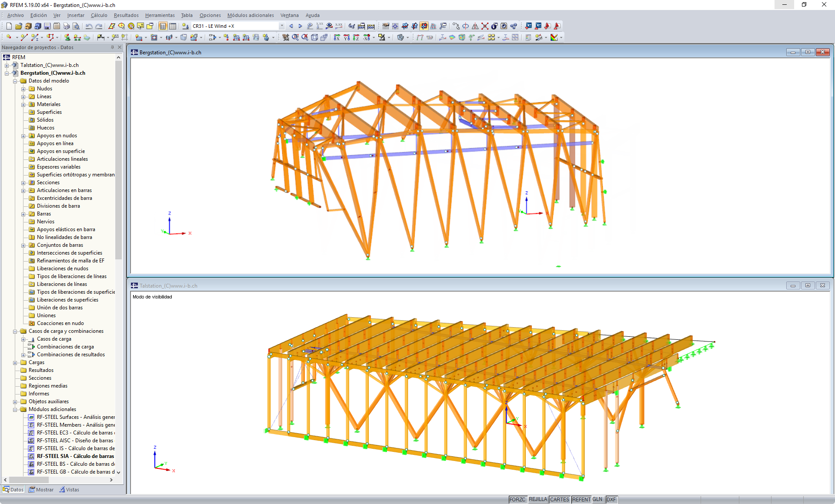This screenshot has width=835, height=504.
Task: Click the deformation diagram icon
Action: 420,37
